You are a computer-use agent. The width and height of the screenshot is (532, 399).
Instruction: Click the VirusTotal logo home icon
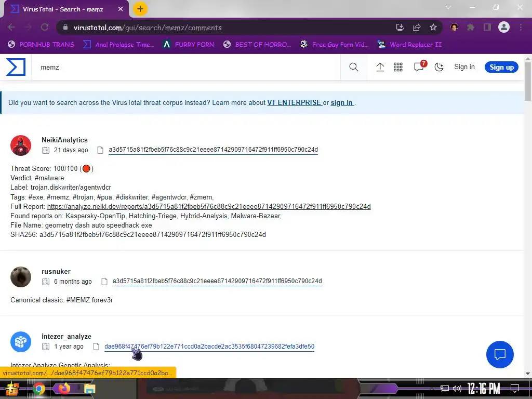tap(16, 67)
